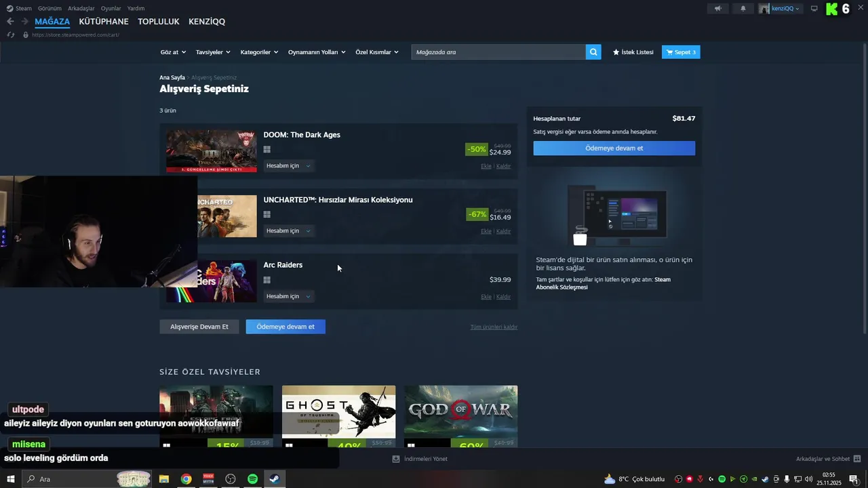
Task: Open File Explorer from taskbar
Action: pos(164,479)
